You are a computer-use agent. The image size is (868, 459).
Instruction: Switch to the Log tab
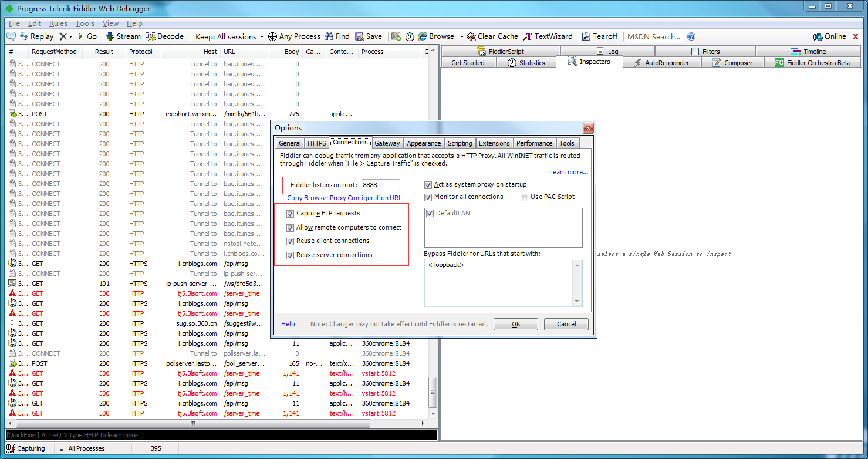point(607,52)
